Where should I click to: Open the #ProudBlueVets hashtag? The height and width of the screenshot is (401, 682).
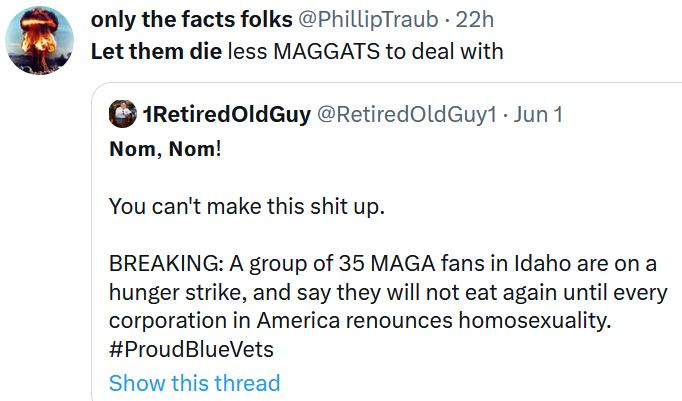tap(191, 350)
